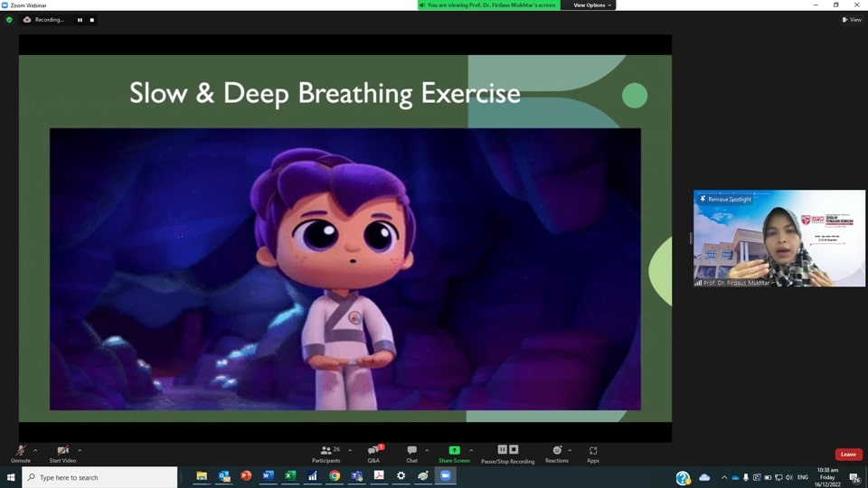The image size is (868, 488).
Task: Open the Apps panel
Action: coord(593,453)
